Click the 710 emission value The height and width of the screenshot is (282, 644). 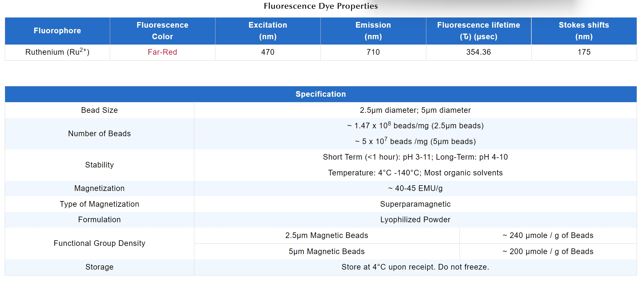click(373, 52)
